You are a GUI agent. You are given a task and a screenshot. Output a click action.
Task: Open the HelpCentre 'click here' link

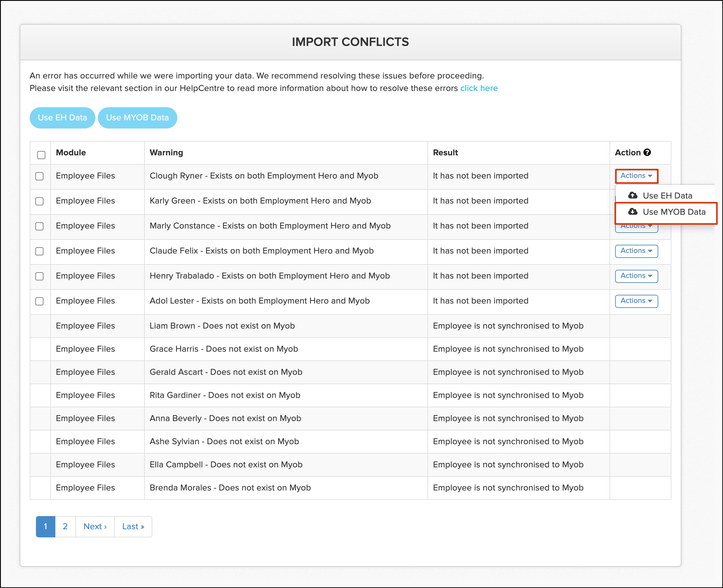click(x=479, y=88)
